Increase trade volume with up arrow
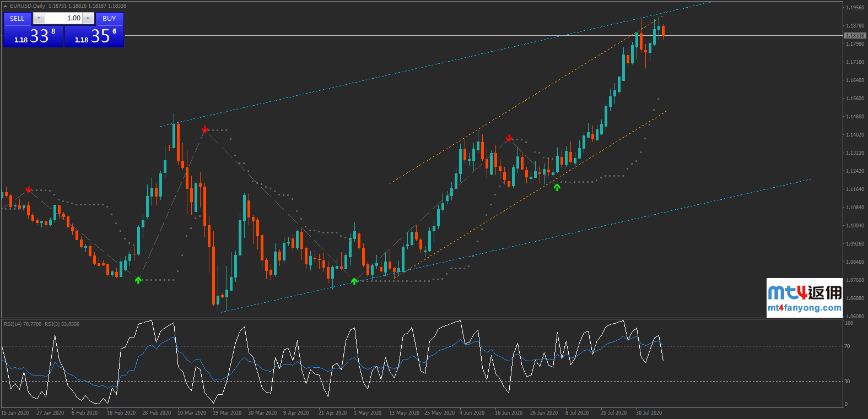Viewport: 868px width, 419px height. pyautogui.click(x=88, y=18)
